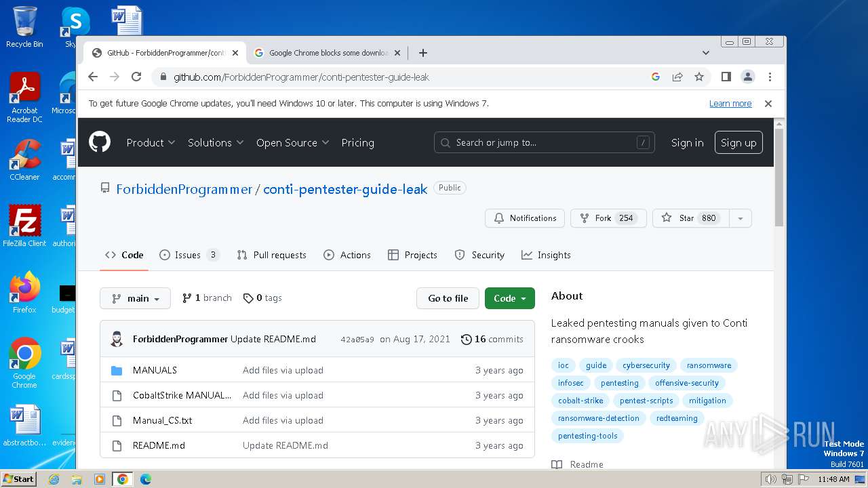Image resolution: width=868 pixels, height=488 pixels.
Task: Star the repository
Action: (690, 218)
